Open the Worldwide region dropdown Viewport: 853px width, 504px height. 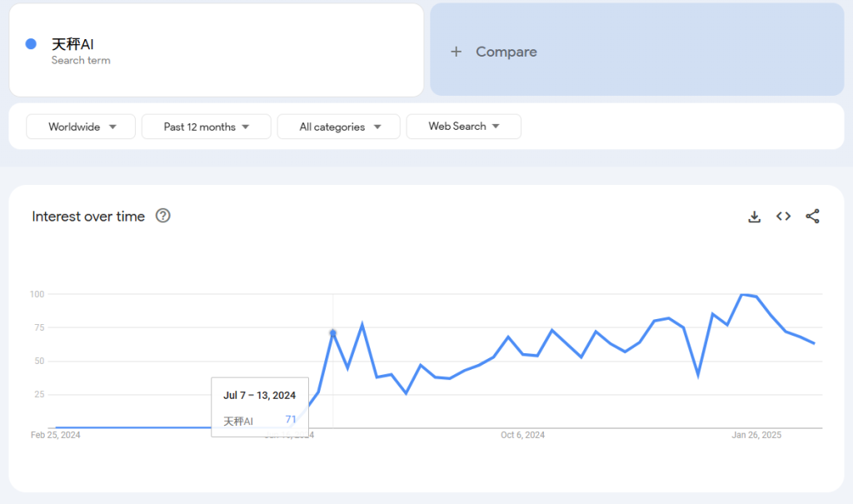(82, 127)
